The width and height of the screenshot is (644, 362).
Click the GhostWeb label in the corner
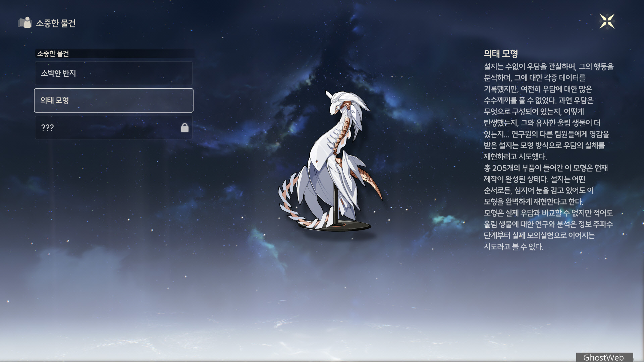(x=604, y=357)
